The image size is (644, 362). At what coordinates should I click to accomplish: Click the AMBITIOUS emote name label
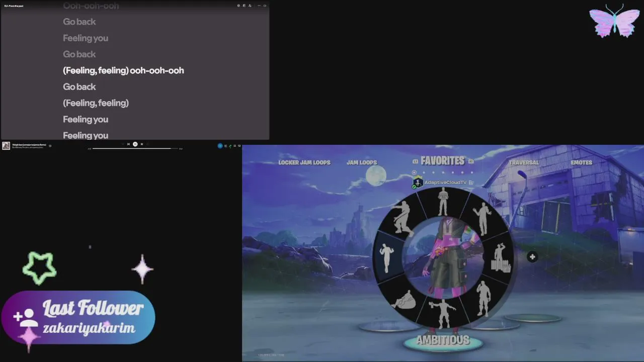(443, 340)
